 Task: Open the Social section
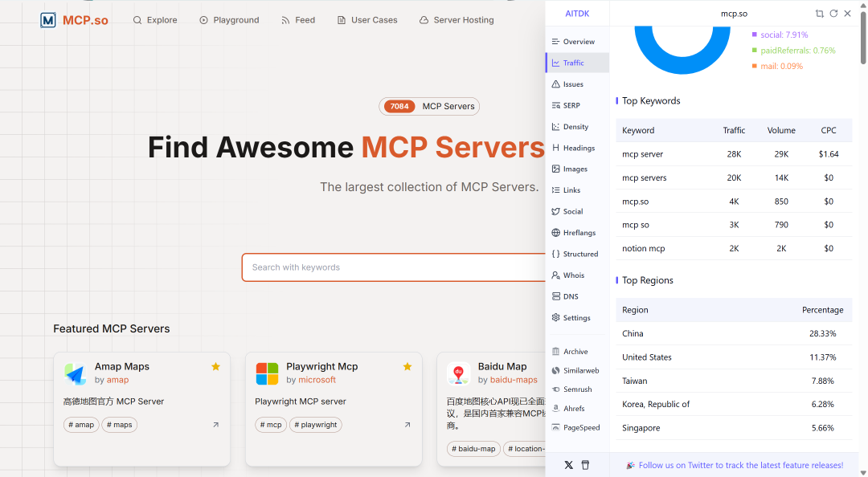point(577,211)
